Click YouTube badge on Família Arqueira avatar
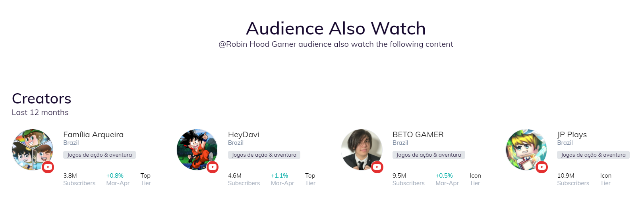The height and width of the screenshot is (207, 644). (48, 167)
